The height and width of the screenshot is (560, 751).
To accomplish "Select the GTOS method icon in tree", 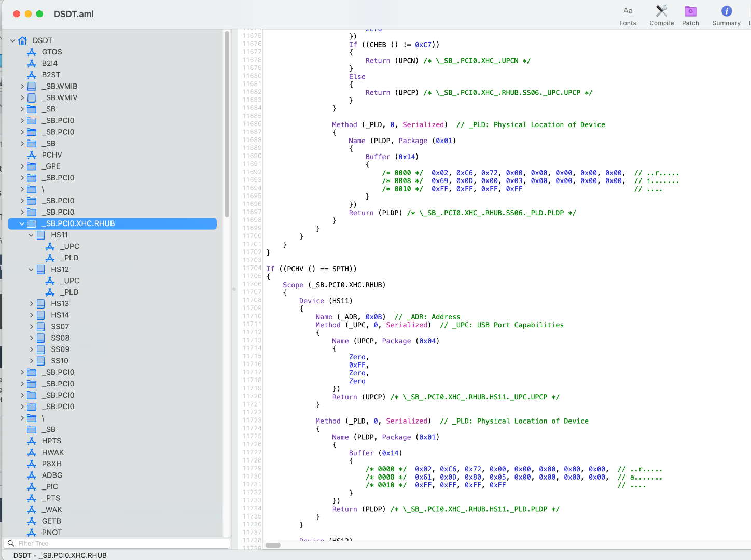I will click(32, 52).
